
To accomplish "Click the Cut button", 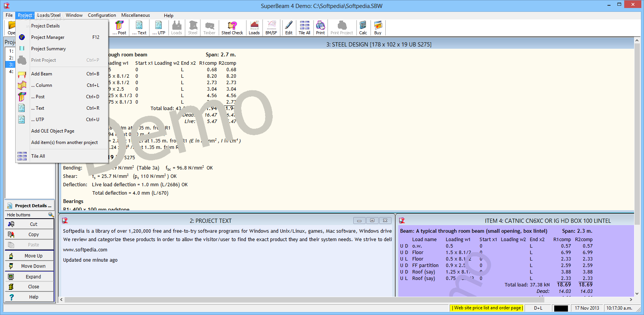I will (x=29, y=224).
